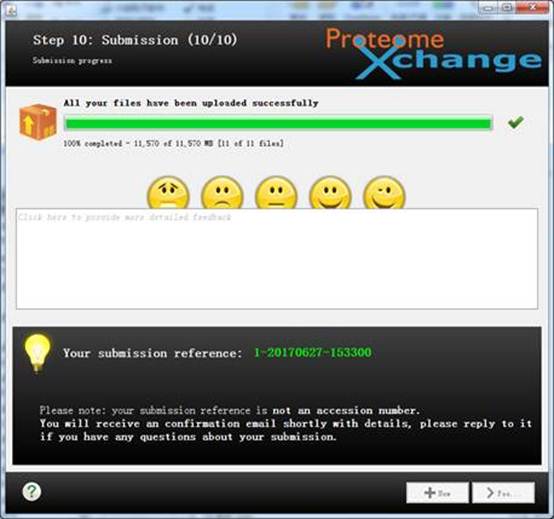The width and height of the screenshot is (554, 519).
Task: Click the Finish button
Action: pos(503,493)
